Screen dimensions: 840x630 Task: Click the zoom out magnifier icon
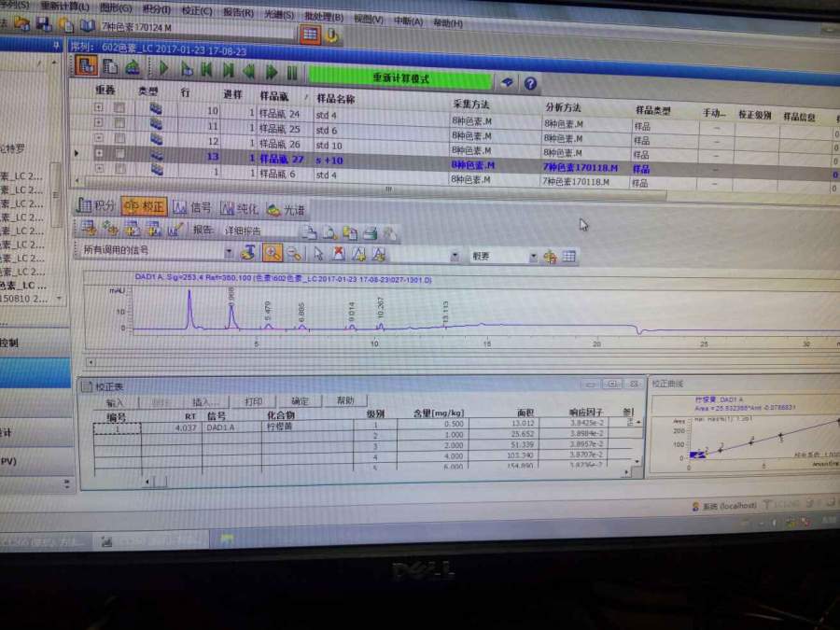click(294, 253)
